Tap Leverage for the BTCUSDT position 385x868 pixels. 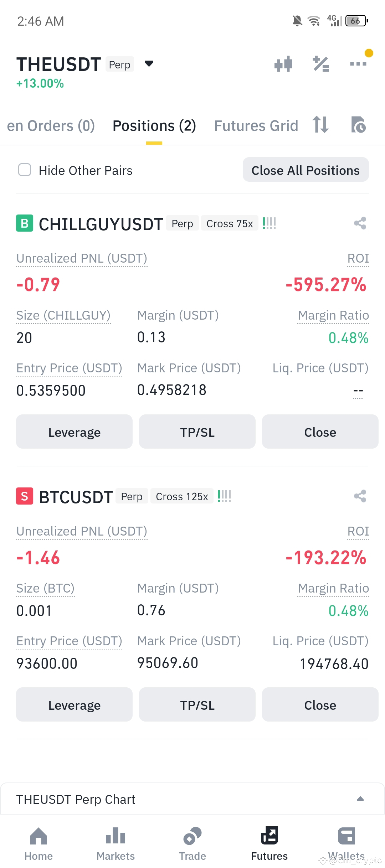74,705
